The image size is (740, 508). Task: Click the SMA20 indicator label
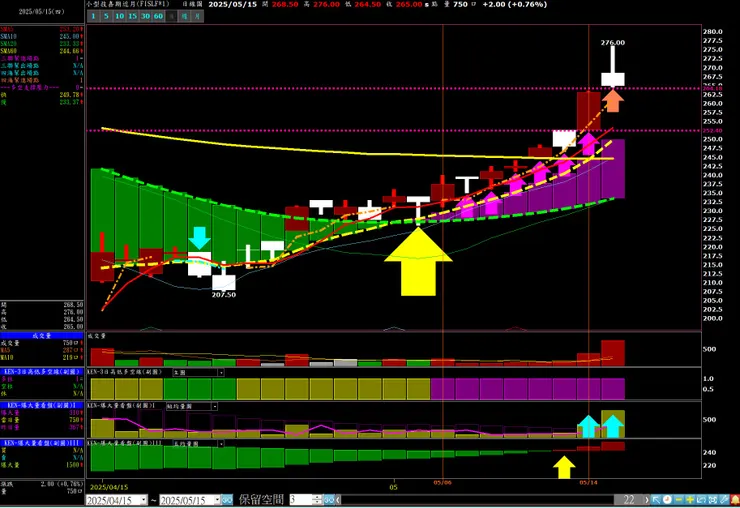click(8, 43)
